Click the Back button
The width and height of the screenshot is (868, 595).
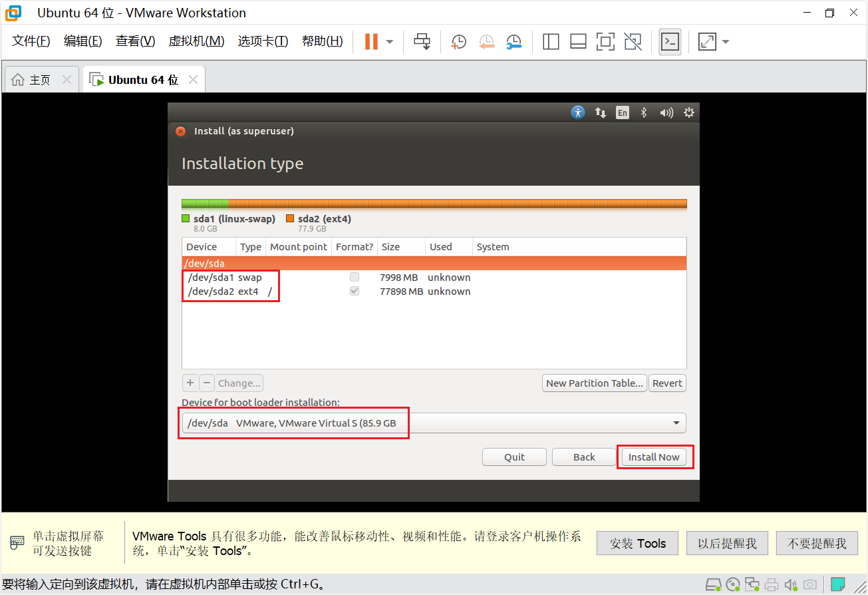coord(584,457)
